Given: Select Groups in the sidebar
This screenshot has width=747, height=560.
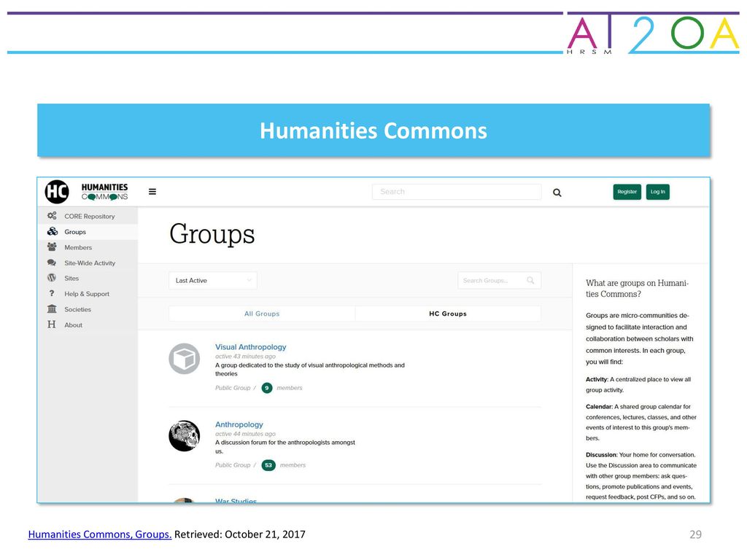Looking at the screenshot, I should point(88,232).
